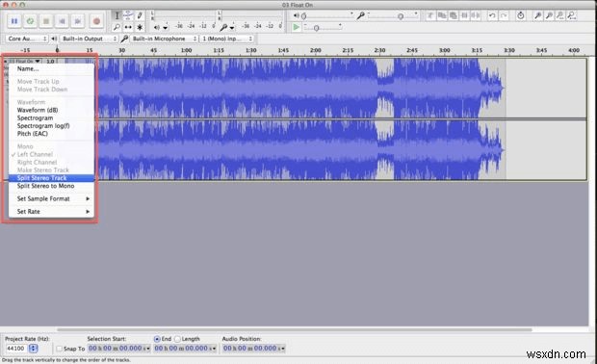Open the 1 (Mono) input channels dropdown
The width and height of the screenshot is (597, 364).
pos(226,39)
